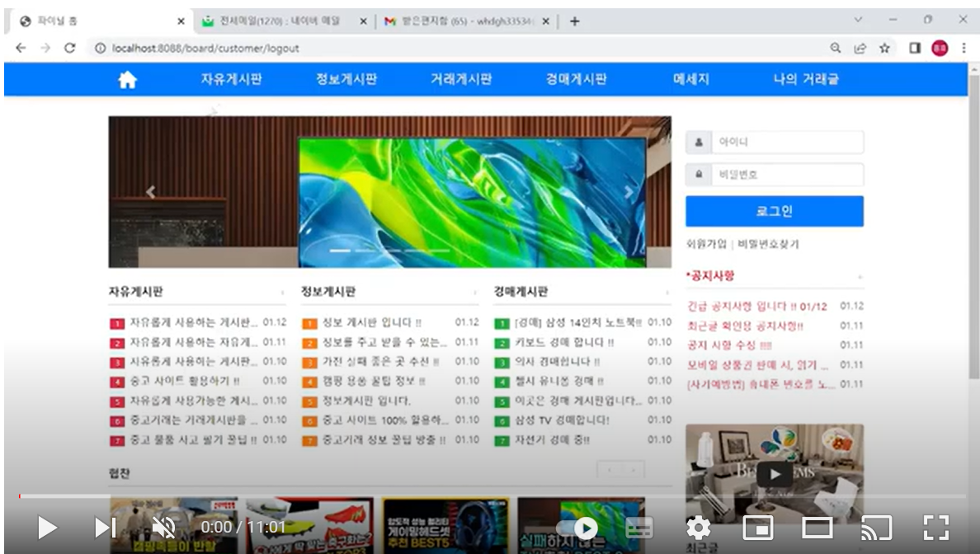Reload the page with refresh icon

[70, 48]
